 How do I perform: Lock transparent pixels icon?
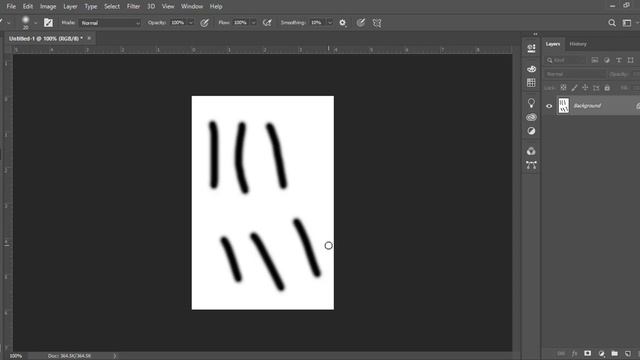[563, 88]
